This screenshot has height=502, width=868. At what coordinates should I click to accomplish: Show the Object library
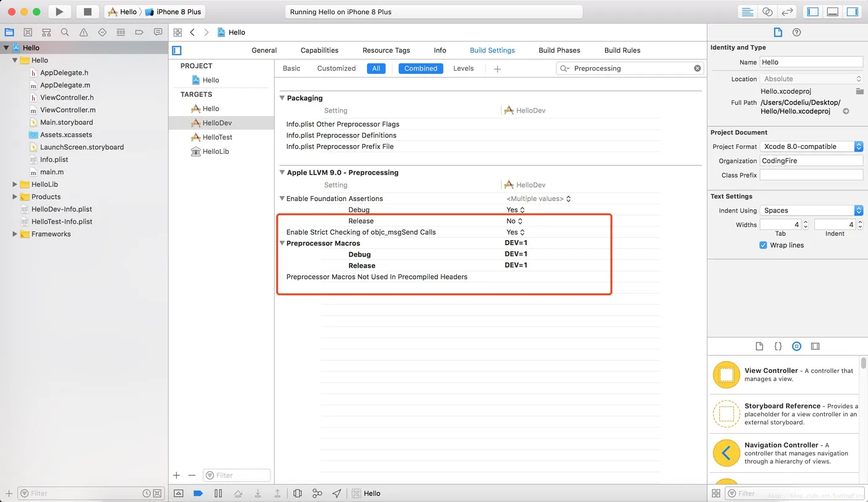(x=797, y=346)
